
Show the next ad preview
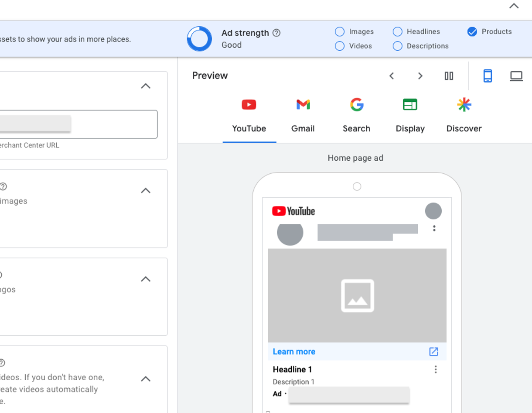click(420, 76)
